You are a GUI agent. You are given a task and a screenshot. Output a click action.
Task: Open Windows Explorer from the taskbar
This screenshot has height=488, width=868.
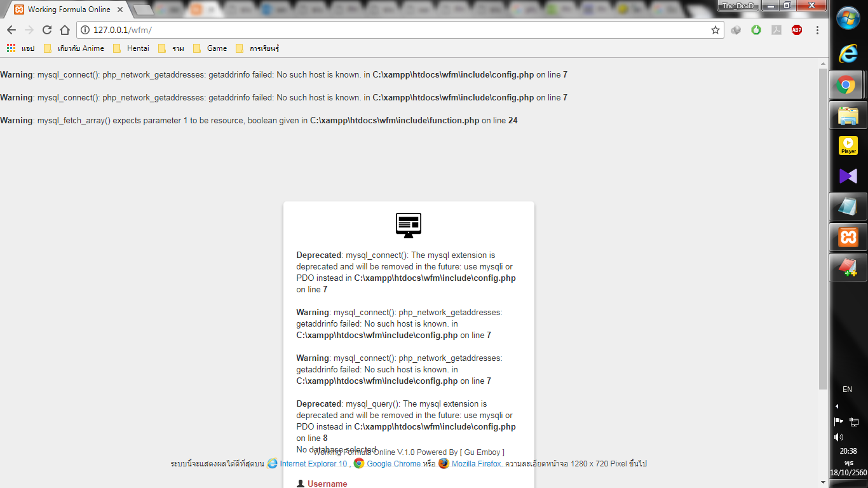(x=848, y=115)
